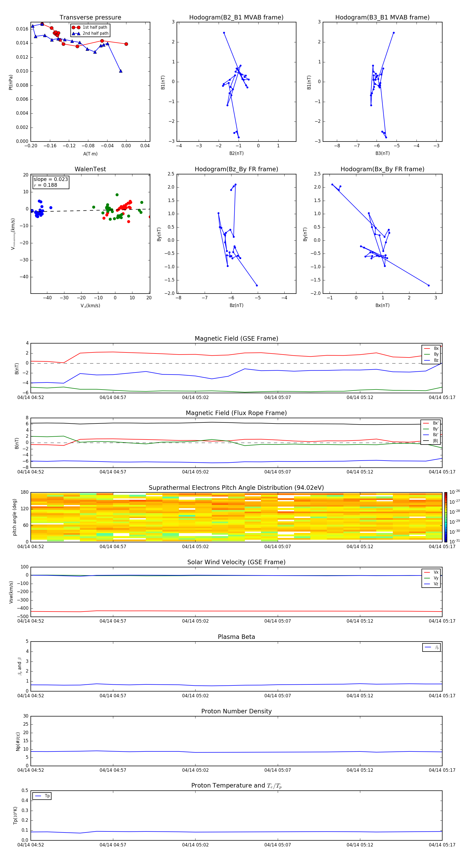Click the 'r = 0.188' annotation
This screenshot has width=473, height=868.
click(x=45, y=185)
